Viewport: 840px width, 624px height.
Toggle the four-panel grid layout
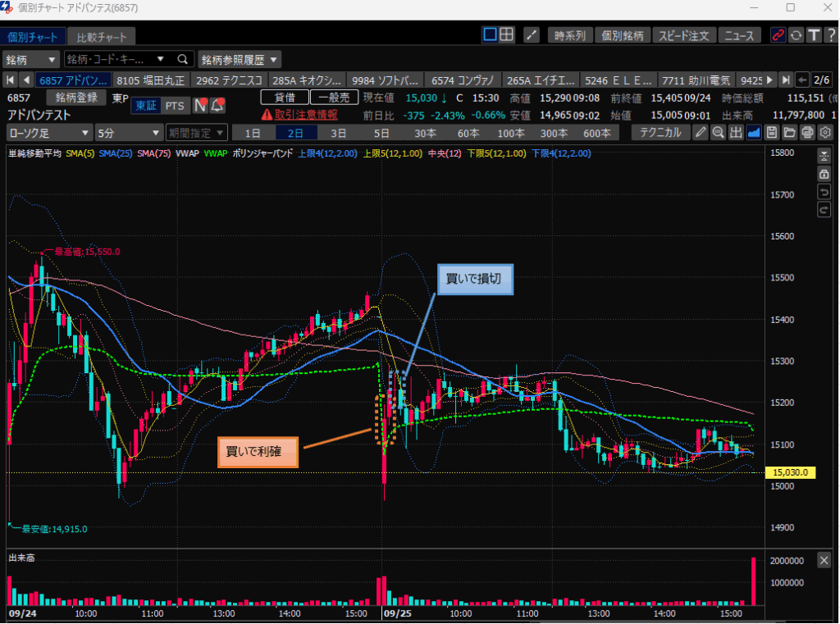pos(507,34)
